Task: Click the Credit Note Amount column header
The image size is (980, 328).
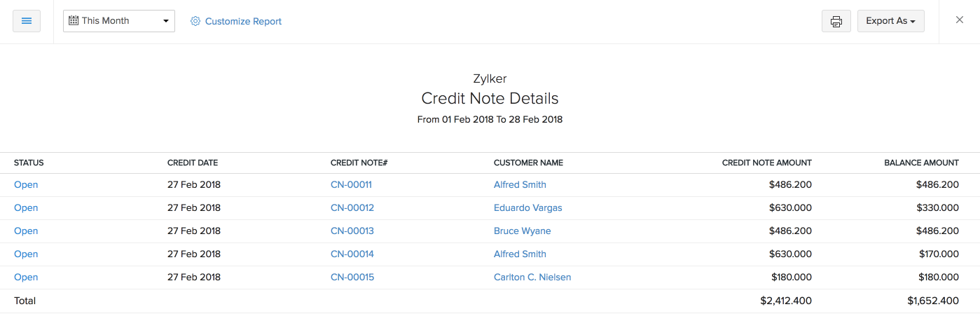Action: pyautogui.click(x=766, y=163)
